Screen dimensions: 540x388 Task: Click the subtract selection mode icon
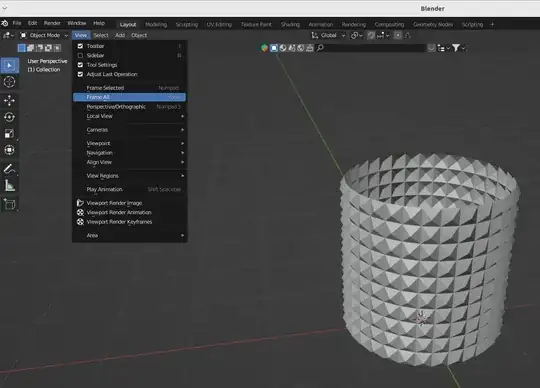click(x=40, y=48)
